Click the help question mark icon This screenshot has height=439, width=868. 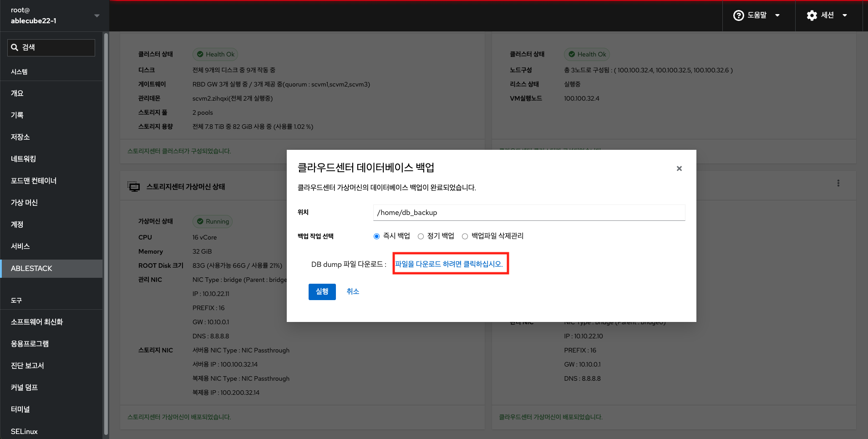coord(738,15)
